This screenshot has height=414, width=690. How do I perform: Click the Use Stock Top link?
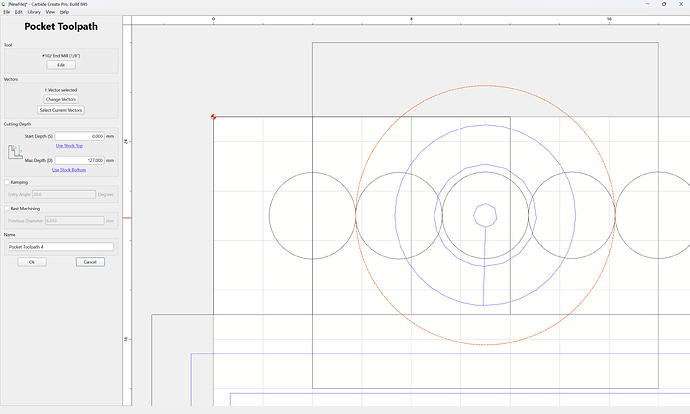click(x=69, y=146)
